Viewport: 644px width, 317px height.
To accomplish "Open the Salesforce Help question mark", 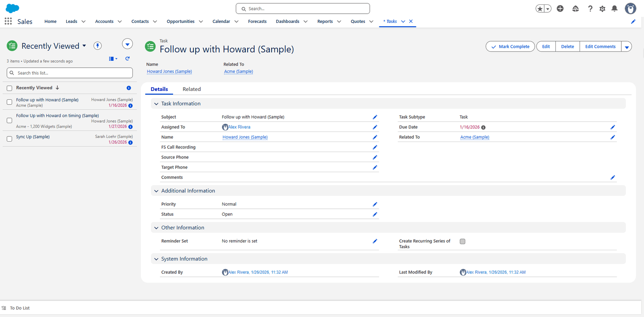I will point(590,8).
